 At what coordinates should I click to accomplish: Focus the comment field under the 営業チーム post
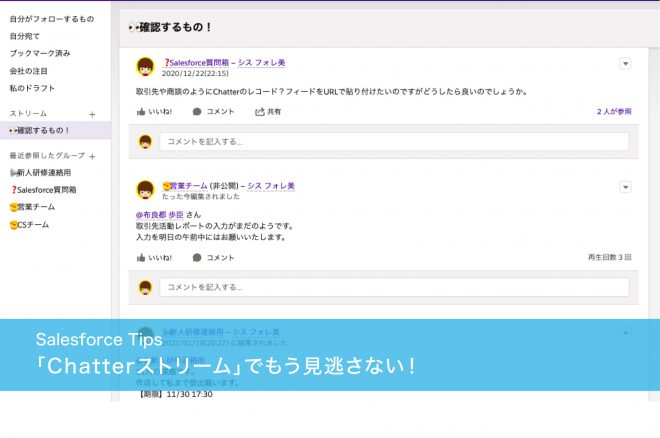click(x=394, y=287)
